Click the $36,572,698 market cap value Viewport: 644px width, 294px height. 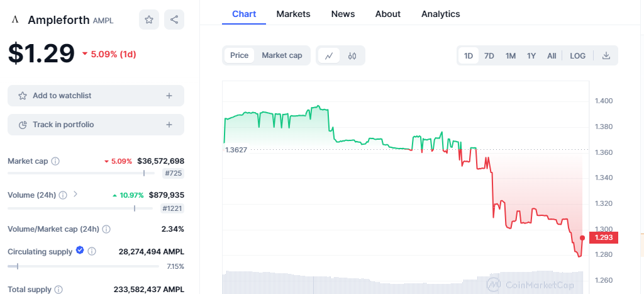tap(160, 161)
